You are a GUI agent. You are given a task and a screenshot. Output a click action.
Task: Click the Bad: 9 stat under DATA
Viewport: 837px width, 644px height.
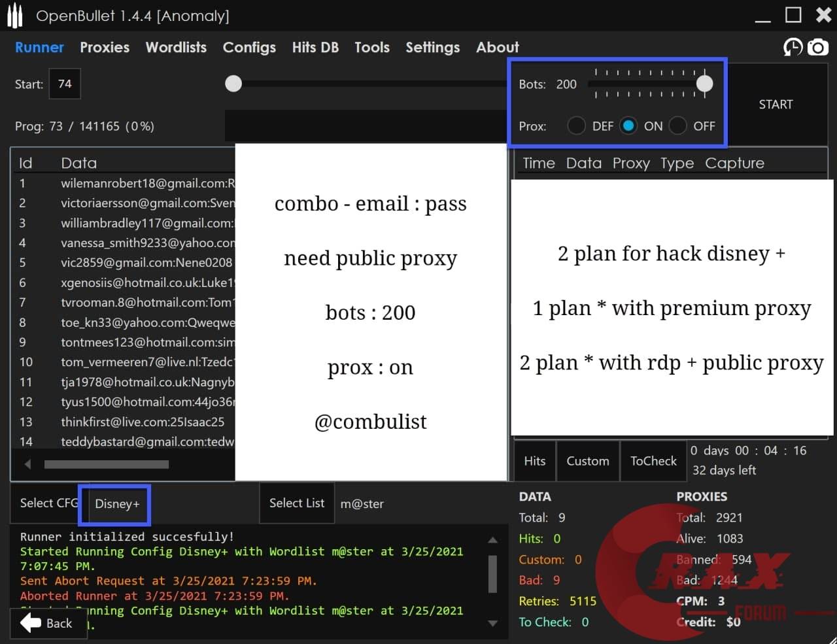539,580
